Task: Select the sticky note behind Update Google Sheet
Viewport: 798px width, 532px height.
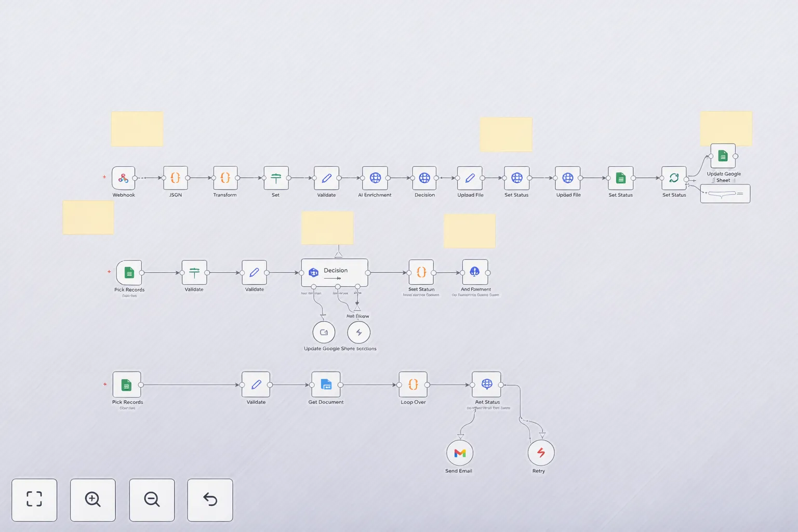Action: click(726, 128)
